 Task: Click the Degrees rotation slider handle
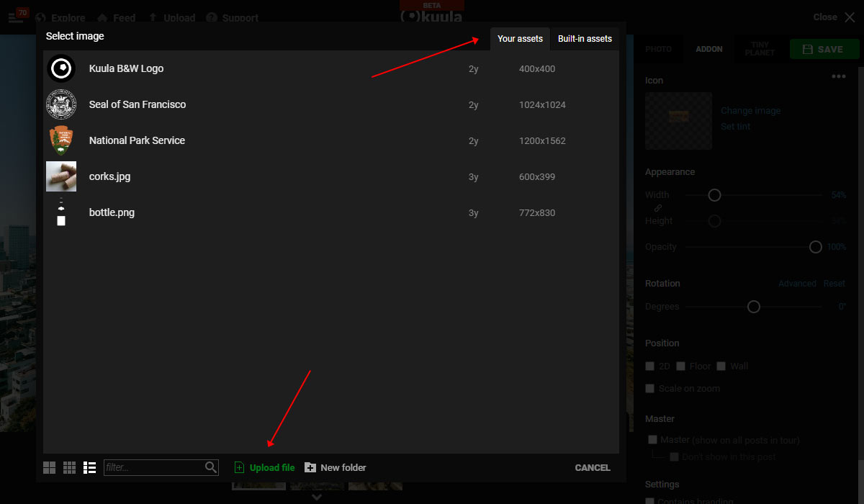pyautogui.click(x=753, y=307)
